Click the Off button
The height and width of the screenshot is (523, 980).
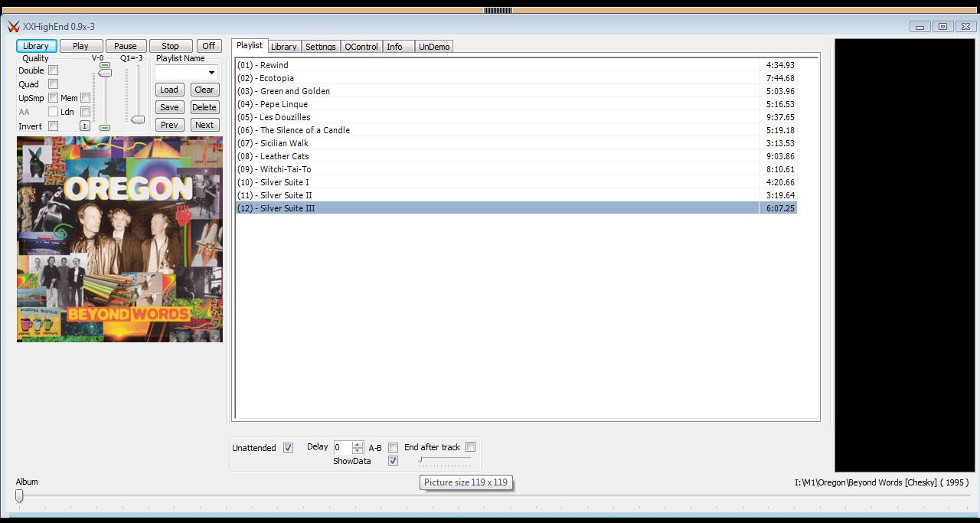coord(208,46)
